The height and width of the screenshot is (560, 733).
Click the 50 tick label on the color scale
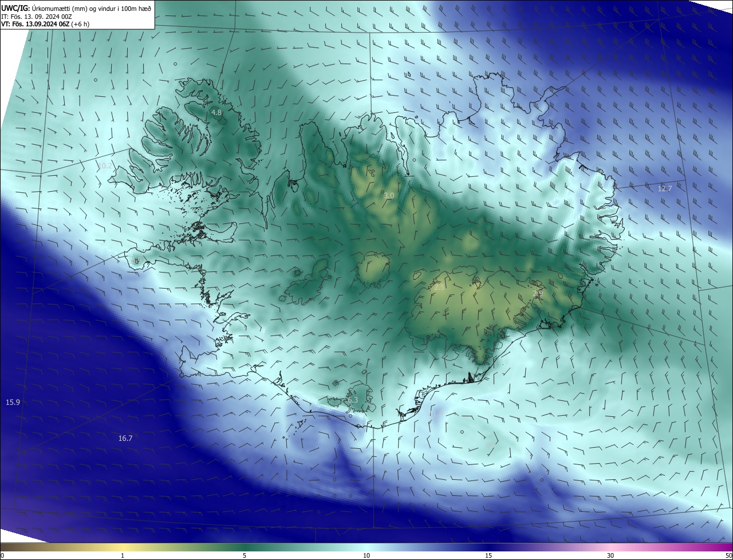coord(728,555)
